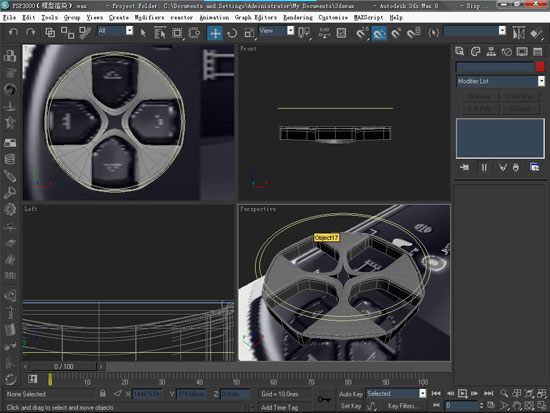
Task: Switch to the Motion command panel tab
Action: pos(507,52)
